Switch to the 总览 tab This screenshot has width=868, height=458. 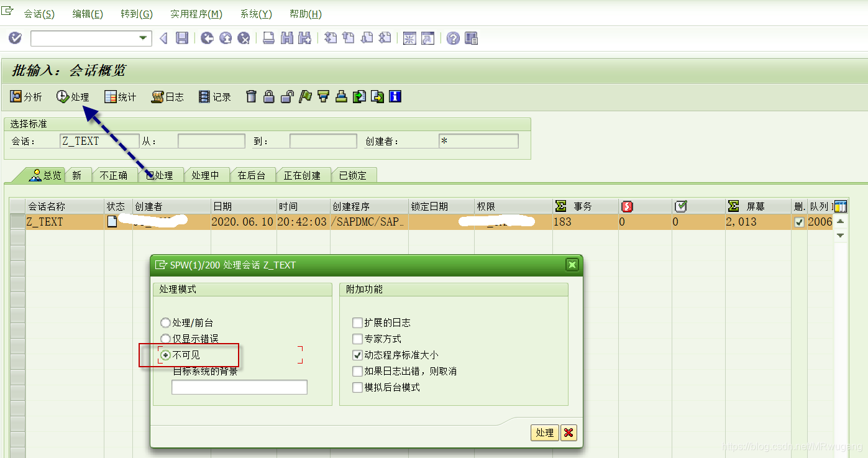coord(45,175)
